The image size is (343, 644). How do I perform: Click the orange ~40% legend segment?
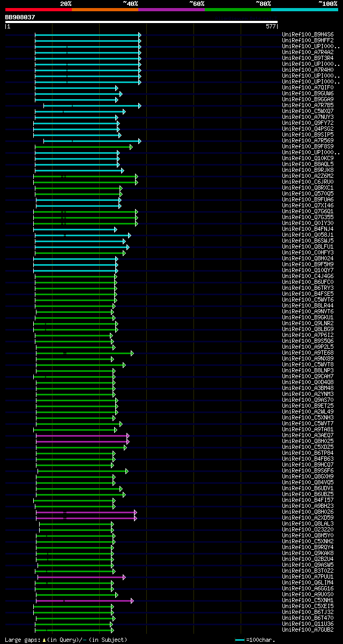(x=105, y=10)
